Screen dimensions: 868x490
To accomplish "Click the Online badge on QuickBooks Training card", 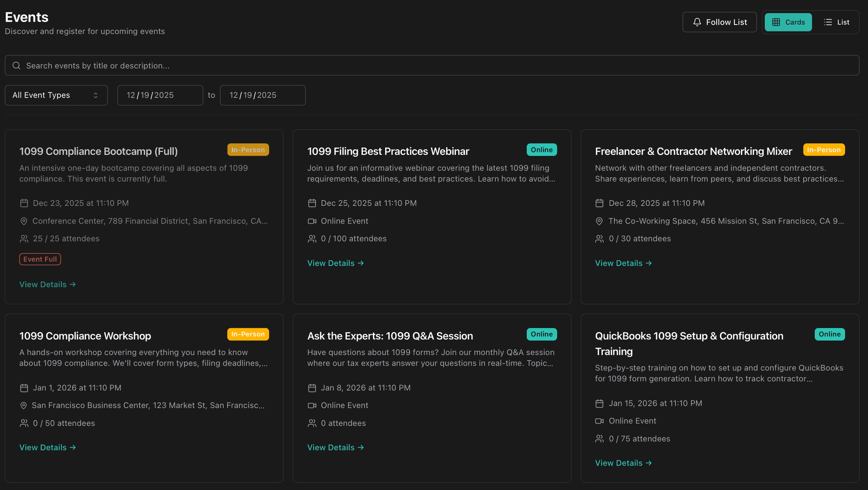I will [829, 334].
